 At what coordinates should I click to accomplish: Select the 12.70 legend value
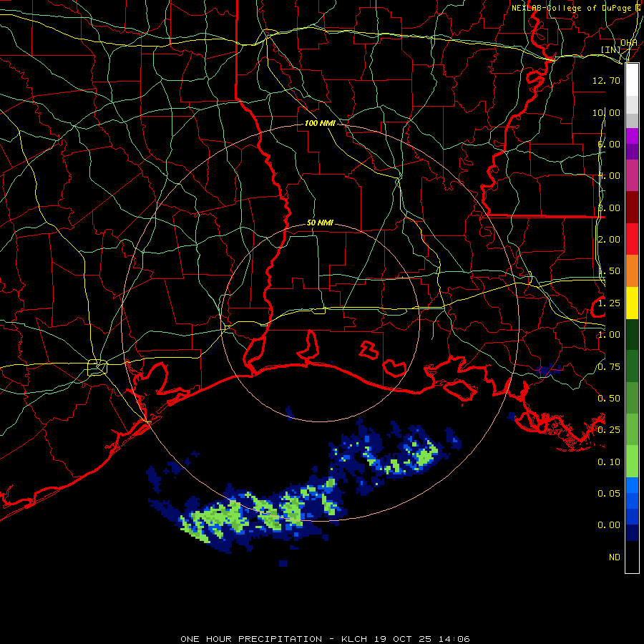coord(606,80)
